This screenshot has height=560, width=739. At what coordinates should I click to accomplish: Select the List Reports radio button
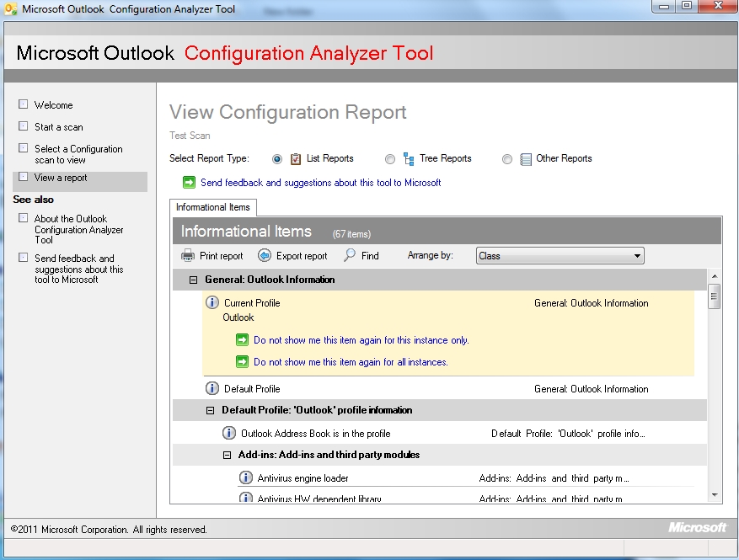click(x=277, y=158)
